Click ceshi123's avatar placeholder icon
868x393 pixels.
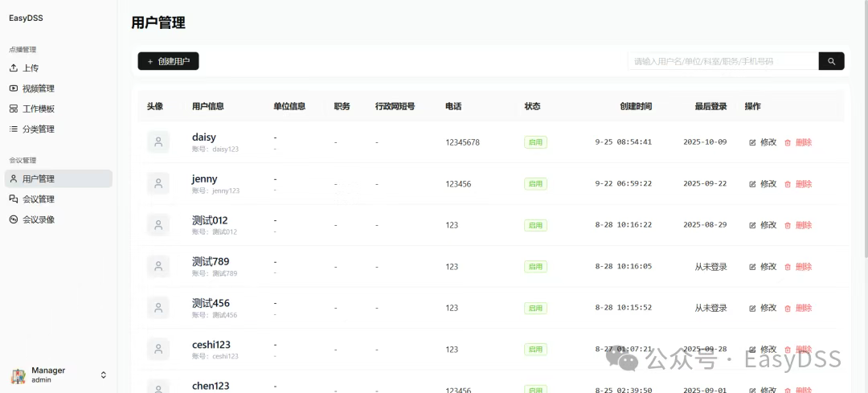[158, 350]
